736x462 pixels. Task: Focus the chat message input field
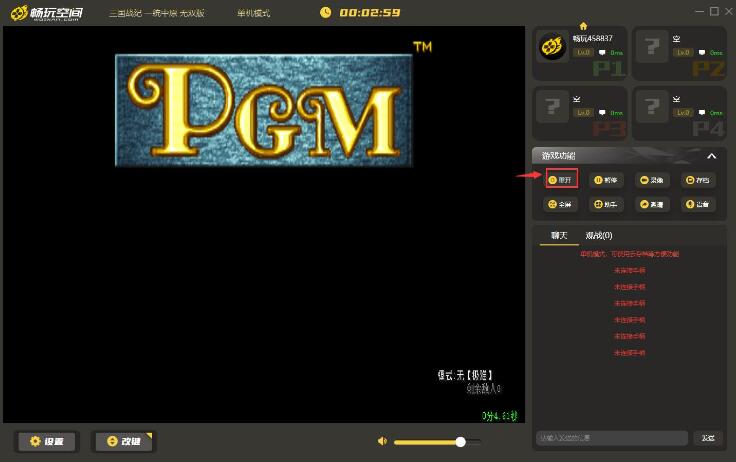tap(612, 438)
